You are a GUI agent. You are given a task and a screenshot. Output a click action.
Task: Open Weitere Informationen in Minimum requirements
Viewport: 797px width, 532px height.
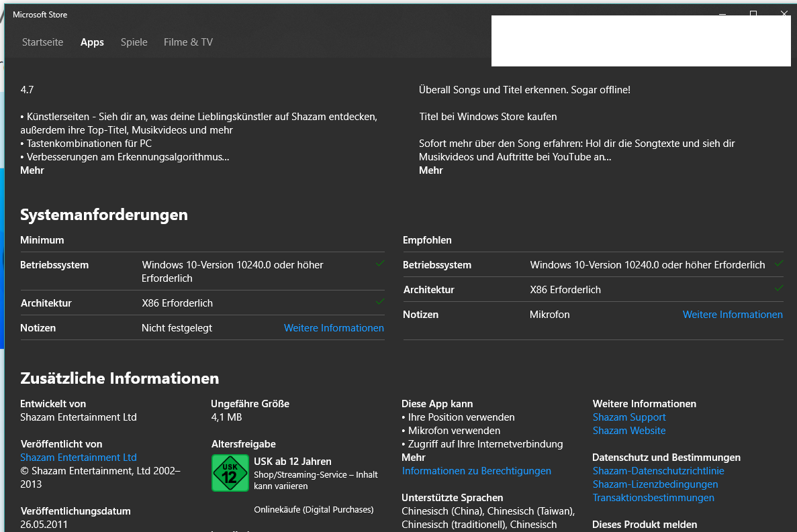click(334, 328)
